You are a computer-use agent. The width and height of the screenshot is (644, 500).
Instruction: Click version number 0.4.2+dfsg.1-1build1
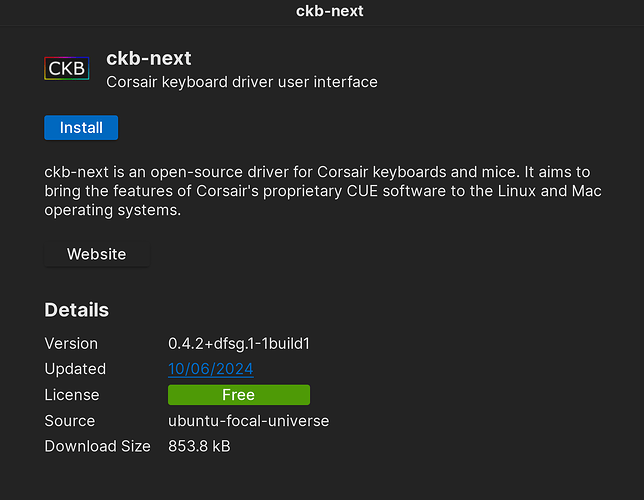coord(239,343)
